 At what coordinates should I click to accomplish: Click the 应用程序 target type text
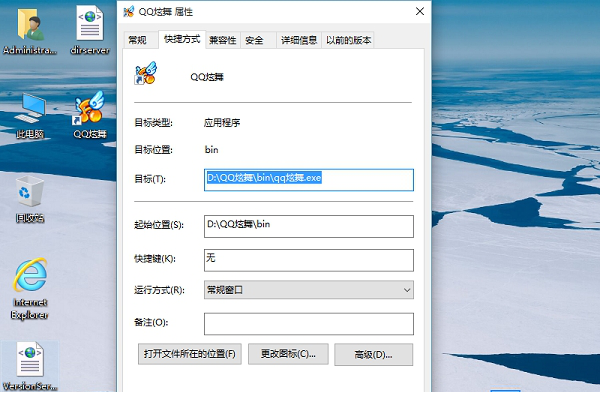222,123
